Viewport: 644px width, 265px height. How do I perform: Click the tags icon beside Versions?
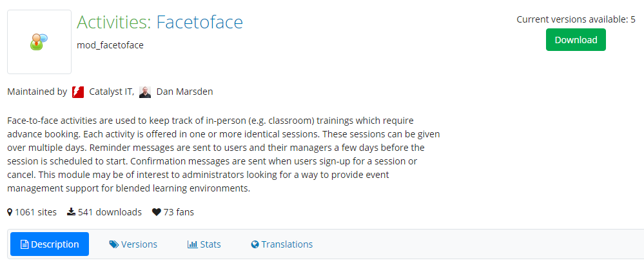pyautogui.click(x=113, y=244)
